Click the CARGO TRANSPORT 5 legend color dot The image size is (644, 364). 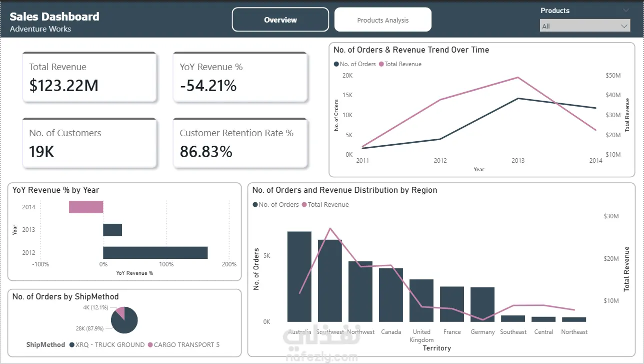point(150,345)
